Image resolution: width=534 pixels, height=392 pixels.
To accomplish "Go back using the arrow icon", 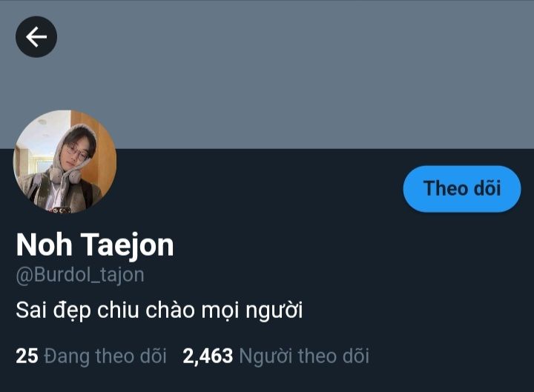I will point(36,37).
